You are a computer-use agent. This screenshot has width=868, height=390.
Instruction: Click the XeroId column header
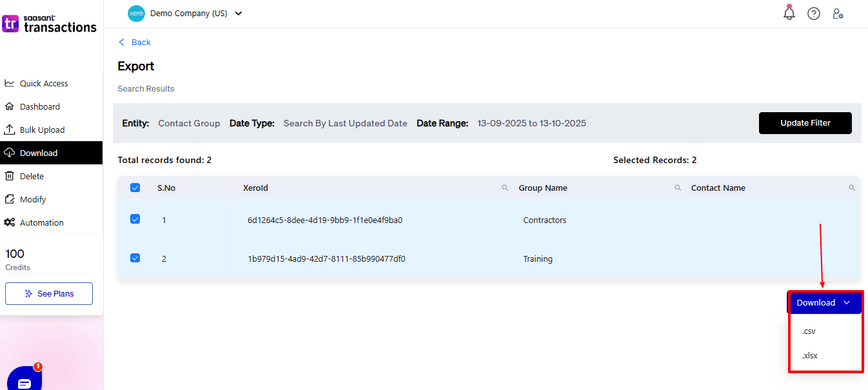point(255,188)
